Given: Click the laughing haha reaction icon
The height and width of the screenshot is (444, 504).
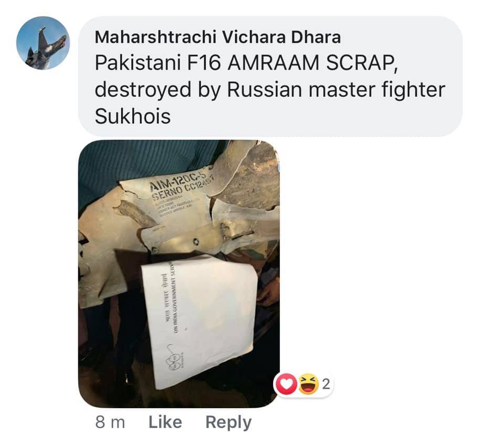Looking at the screenshot, I should pyautogui.click(x=308, y=384).
